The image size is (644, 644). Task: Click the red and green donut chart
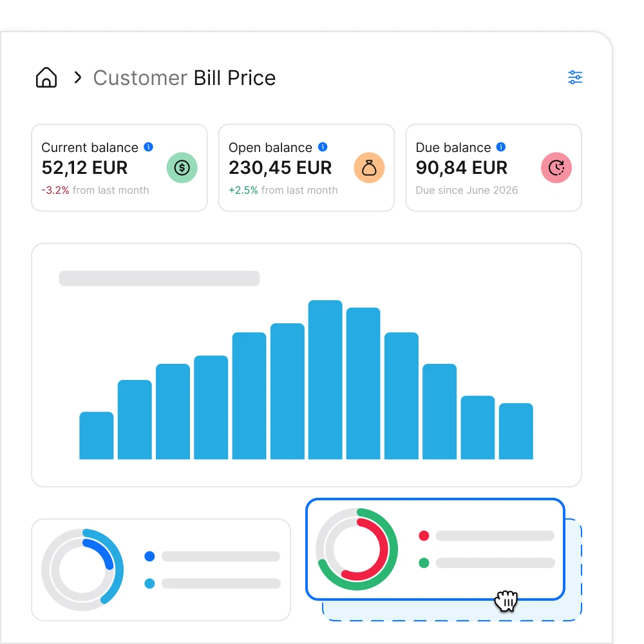(357, 549)
